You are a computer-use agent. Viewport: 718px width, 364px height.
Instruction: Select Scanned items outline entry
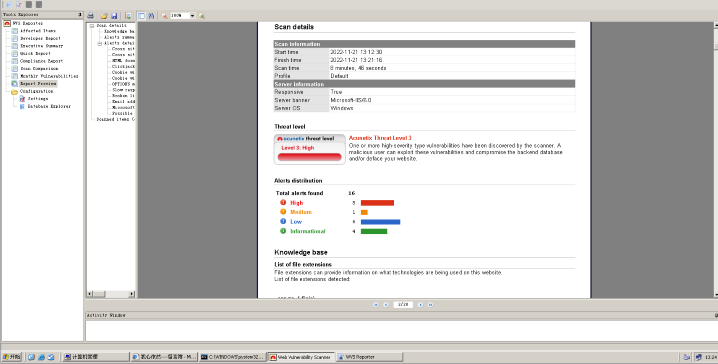click(x=115, y=119)
